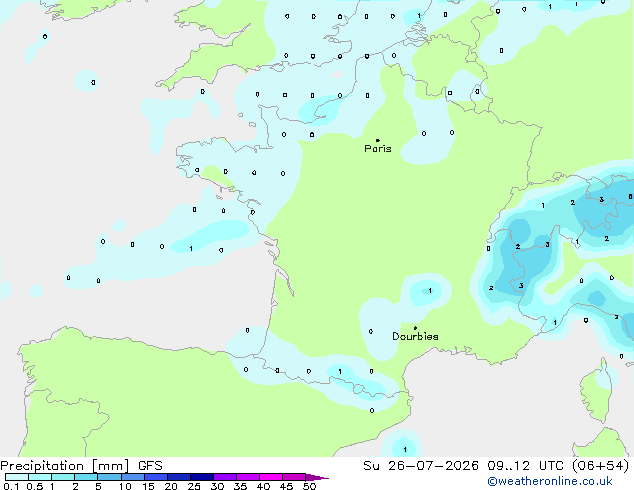Click the legend scale label '40'
Image resolution: width=634 pixels, height=490 pixels.
(x=263, y=486)
